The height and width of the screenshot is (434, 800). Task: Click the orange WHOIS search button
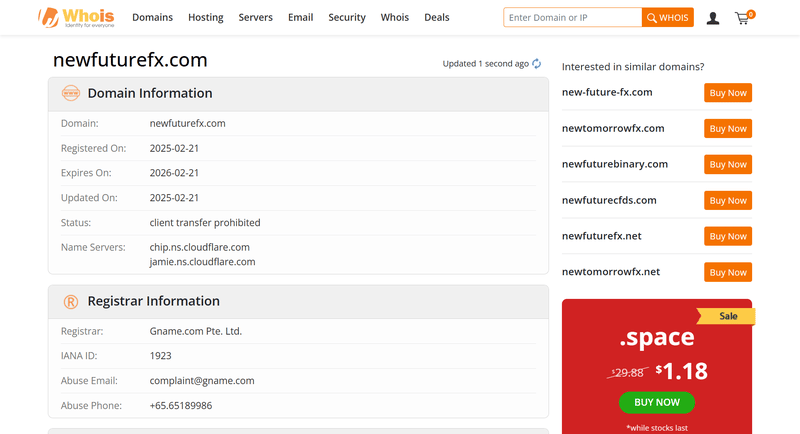[667, 18]
